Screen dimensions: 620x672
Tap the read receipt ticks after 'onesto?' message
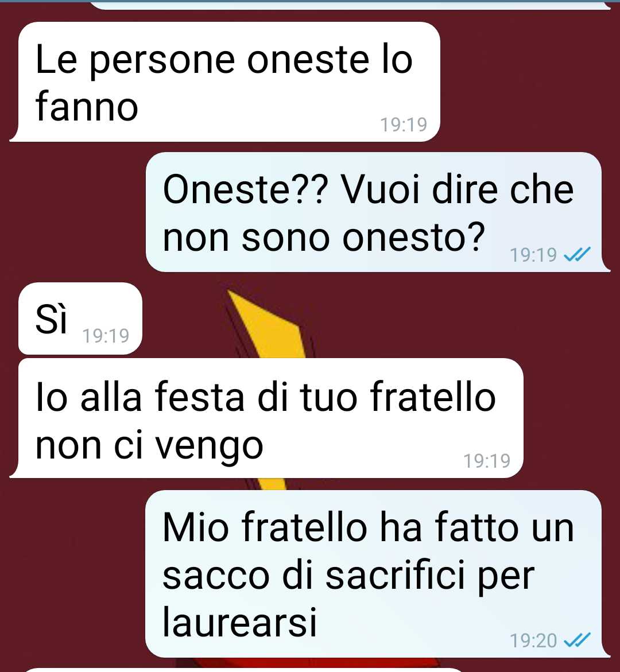pos(577,255)
